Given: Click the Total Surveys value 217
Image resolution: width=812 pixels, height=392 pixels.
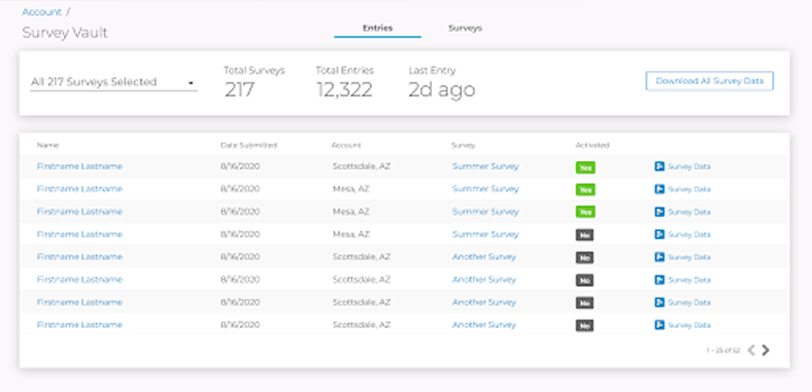Looking at the screenshot, I should [x=239, y=90].
